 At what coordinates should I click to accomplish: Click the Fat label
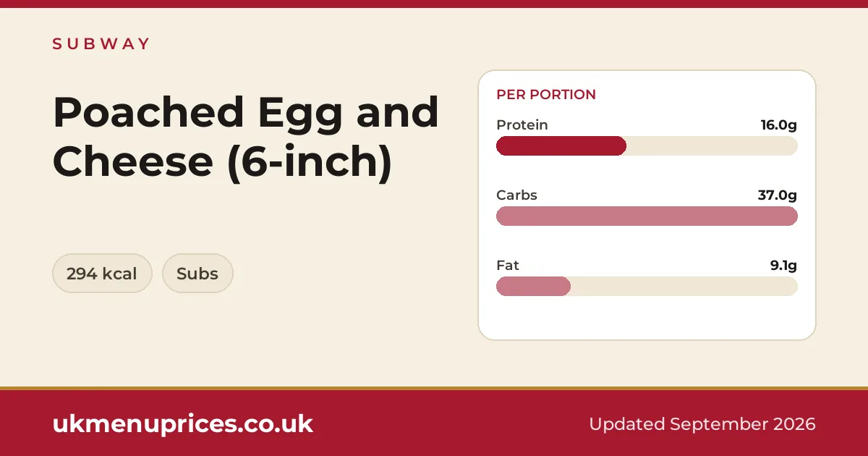click(x=508, y=266)
